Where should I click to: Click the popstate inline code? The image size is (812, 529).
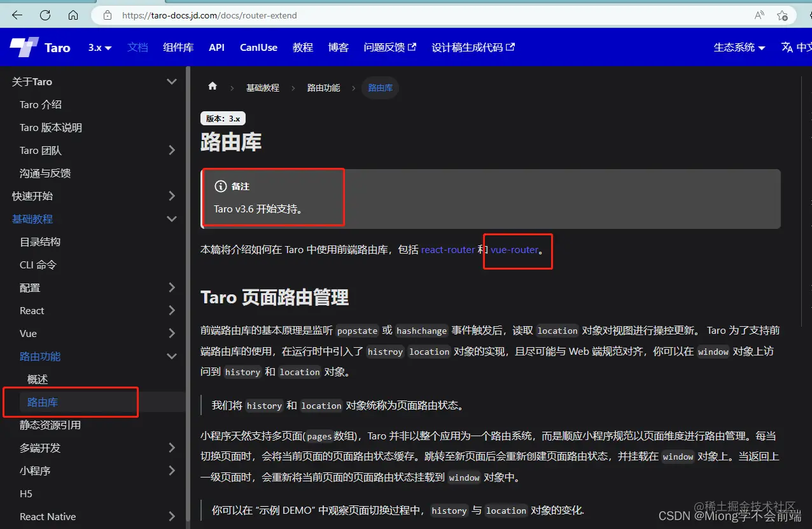pyautogui.click(x=358, y=331)
